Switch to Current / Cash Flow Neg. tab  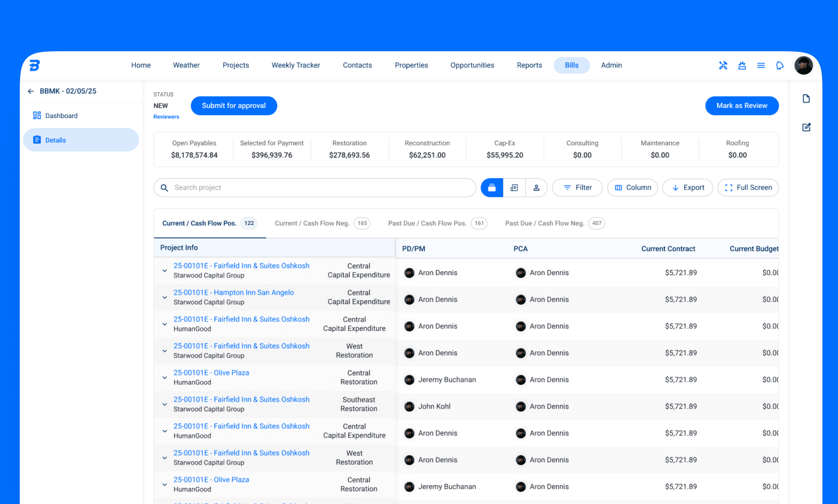point(322,223)
